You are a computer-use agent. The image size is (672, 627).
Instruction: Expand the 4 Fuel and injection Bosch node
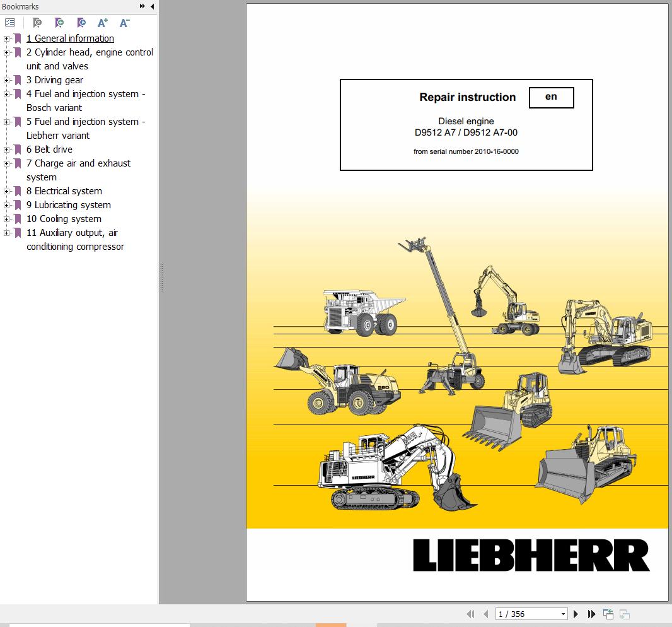click(6, 94)
